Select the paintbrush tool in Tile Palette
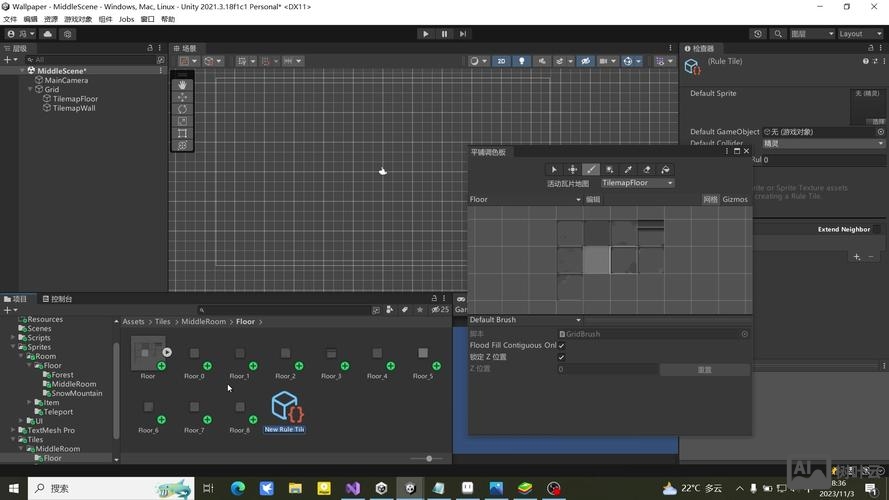Viewport: 889px width, 500px height. click(x=591, y=170)
